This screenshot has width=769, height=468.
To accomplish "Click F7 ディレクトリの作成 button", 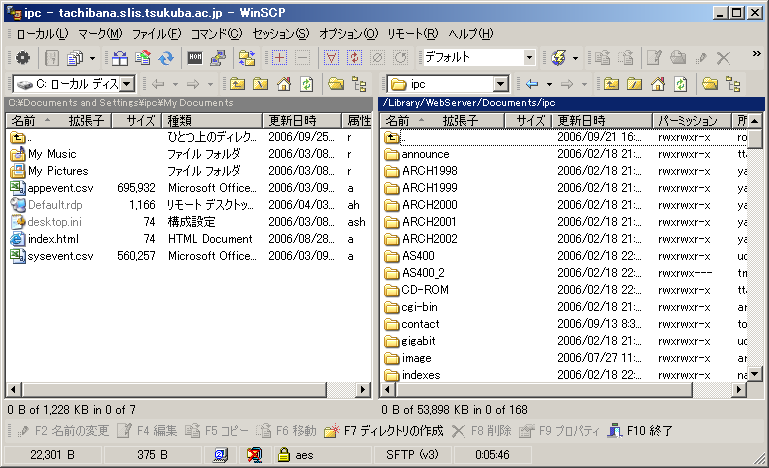I will point(384,431).
